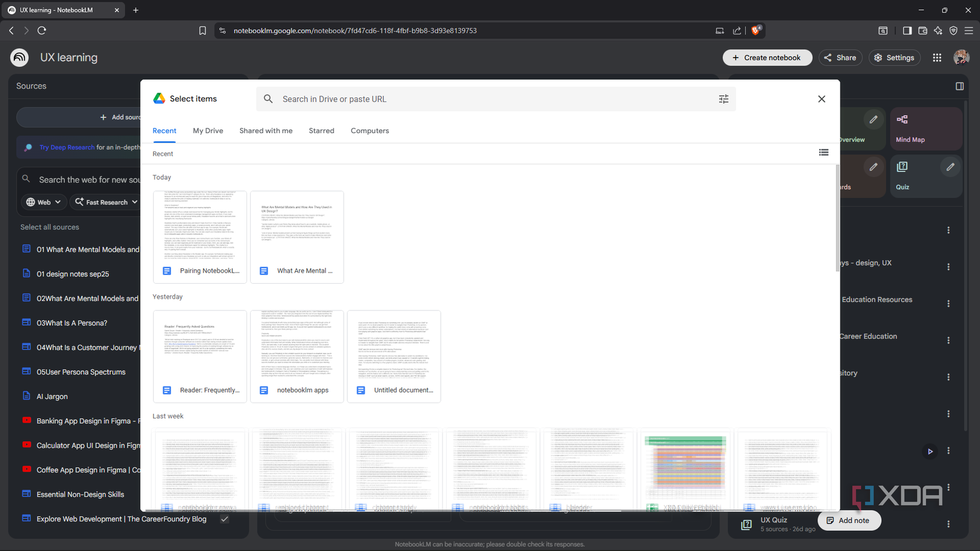Image resolution: width=980 pixels, height=551 pixels.
Task: Open the Google apps grid
Action: pos(937,58)
